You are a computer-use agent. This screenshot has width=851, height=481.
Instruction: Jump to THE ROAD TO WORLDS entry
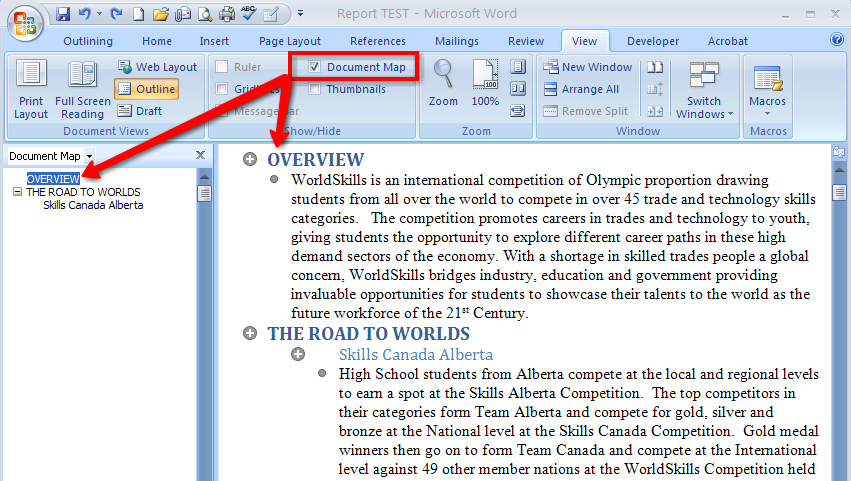[83, 192]
